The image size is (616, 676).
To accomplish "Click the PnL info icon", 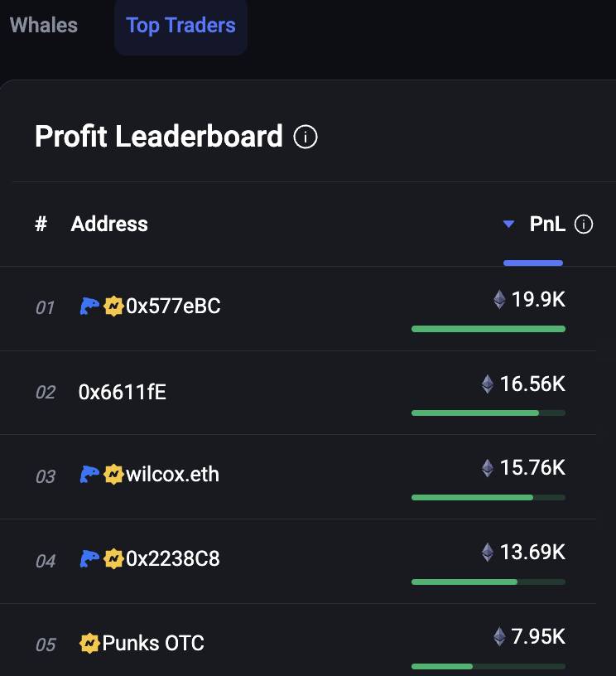I will (584, 225).
